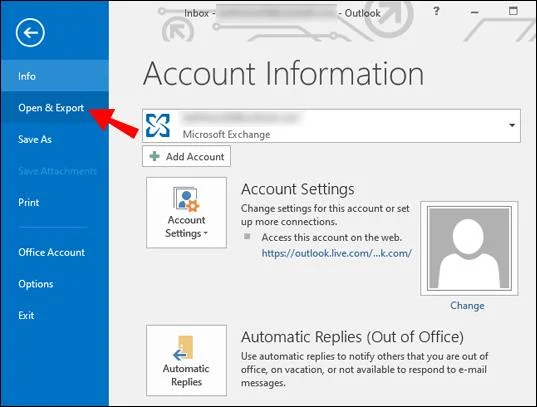Choose Save As in the sidebar

pos(55,139)
